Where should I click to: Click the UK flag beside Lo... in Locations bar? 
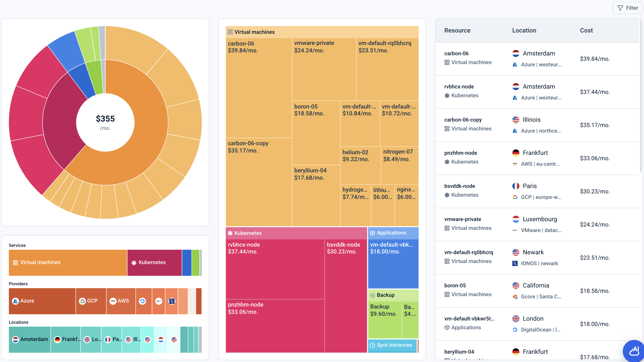point(87,339)
